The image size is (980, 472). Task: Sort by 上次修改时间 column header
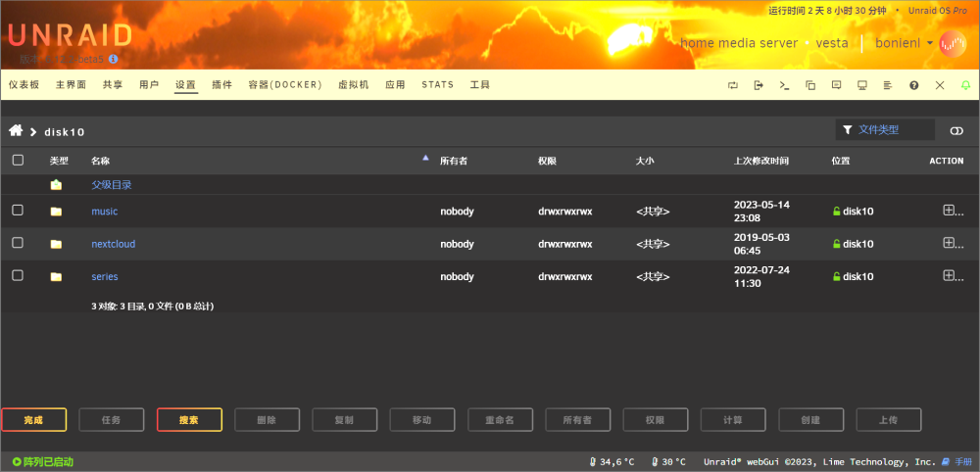[x=761, y=161]
